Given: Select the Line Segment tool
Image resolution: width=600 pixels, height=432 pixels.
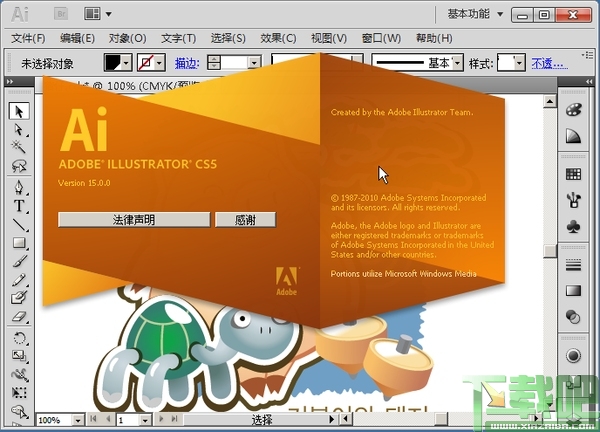Looking at the screenshot, I should [19, 225].
